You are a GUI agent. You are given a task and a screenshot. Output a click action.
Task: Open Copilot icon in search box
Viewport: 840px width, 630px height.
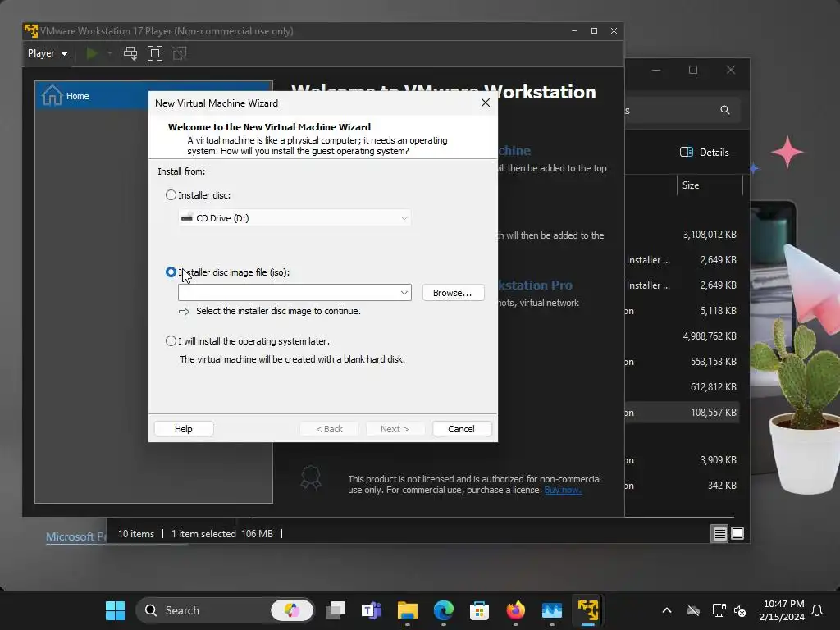[292, 610]
